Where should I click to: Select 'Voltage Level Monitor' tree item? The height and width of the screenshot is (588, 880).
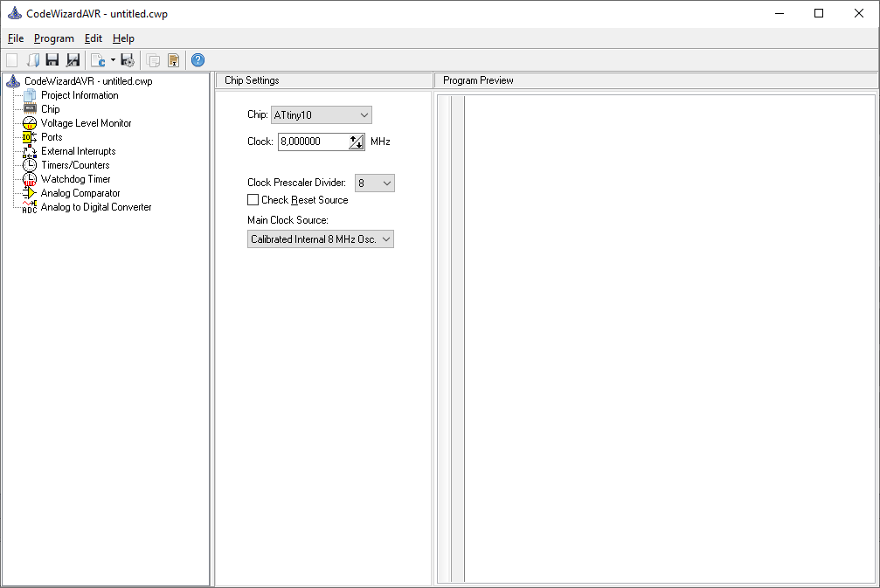pos(86,123)
